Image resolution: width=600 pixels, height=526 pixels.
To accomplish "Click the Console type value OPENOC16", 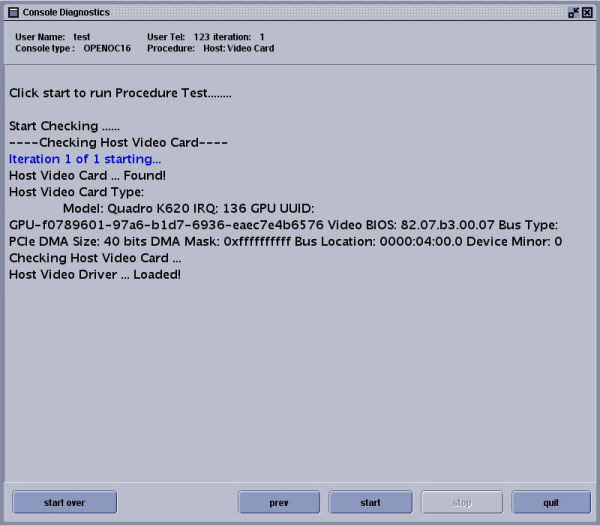I will [x=107, y=48].
